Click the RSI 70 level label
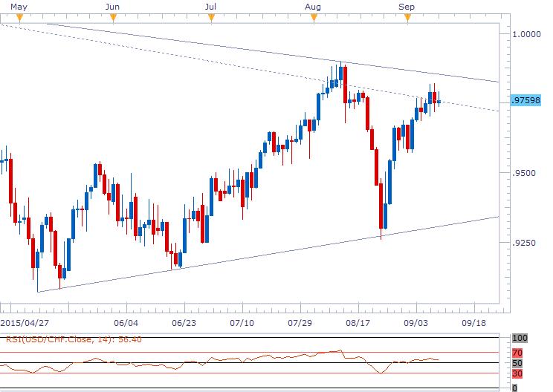 [517, 353]
